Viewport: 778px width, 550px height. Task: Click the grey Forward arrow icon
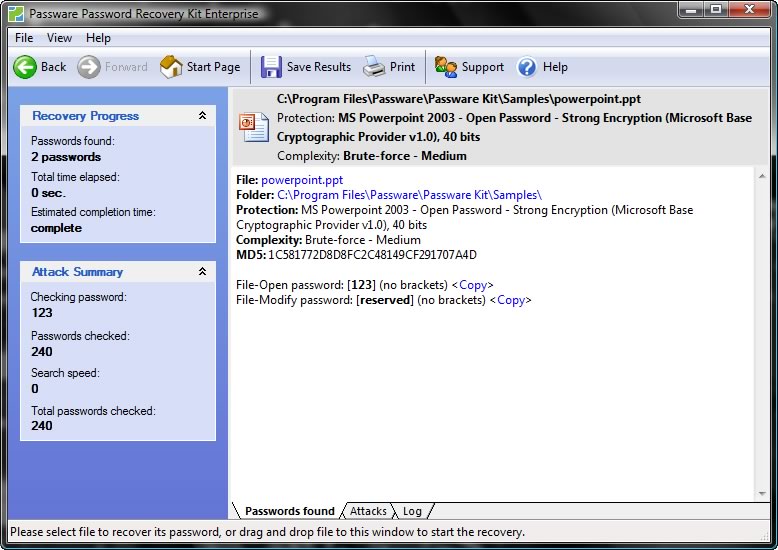89,67
